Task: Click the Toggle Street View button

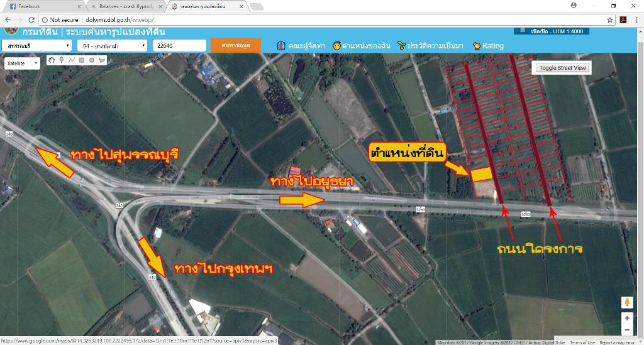Action: pyautogui.click(x=563, y=68)
